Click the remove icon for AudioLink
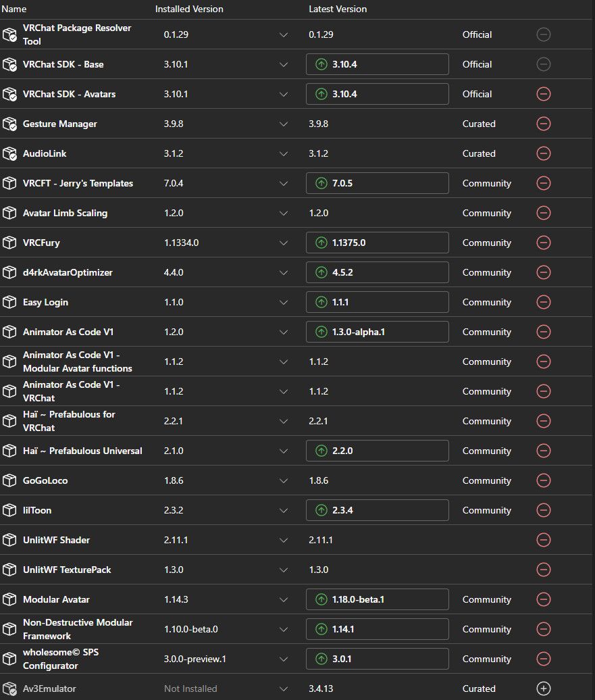This screenshot has height=700, width=595. (x=543, y=153)
